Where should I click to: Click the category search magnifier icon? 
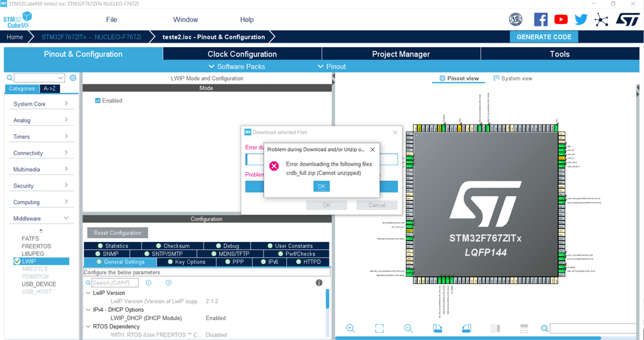coord(10,77)
